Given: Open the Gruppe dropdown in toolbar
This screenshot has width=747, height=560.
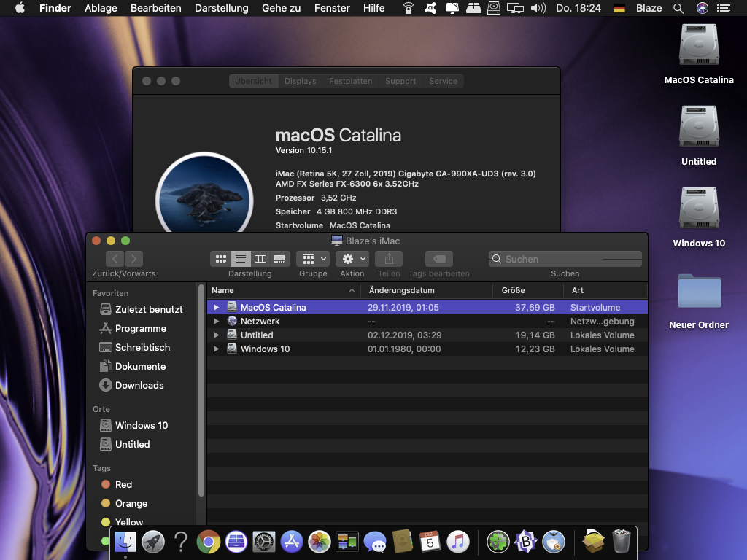Looking at the screenshot, I should [x=313, y=259].
